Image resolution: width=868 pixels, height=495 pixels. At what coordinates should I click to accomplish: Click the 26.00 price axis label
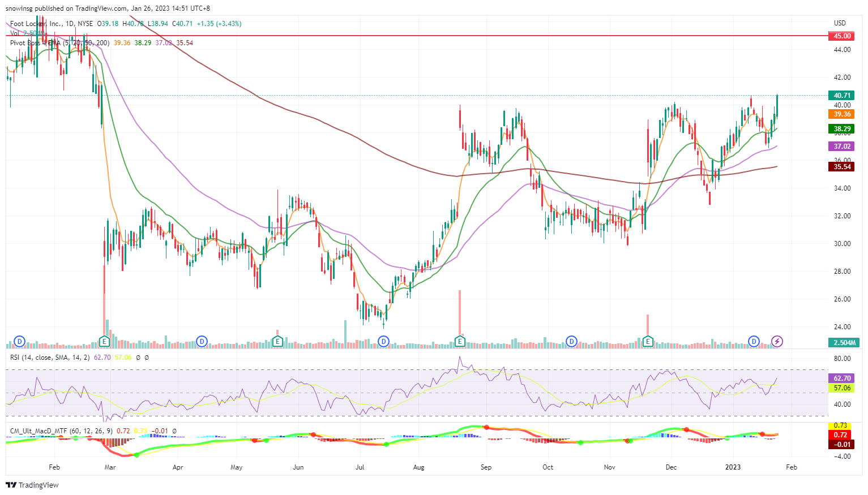click(841, 299)
